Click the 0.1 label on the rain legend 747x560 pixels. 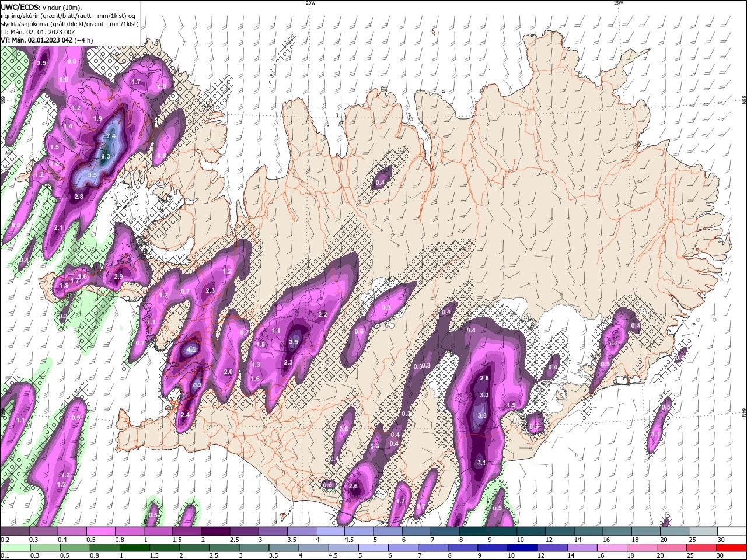(x=5, y=556)
